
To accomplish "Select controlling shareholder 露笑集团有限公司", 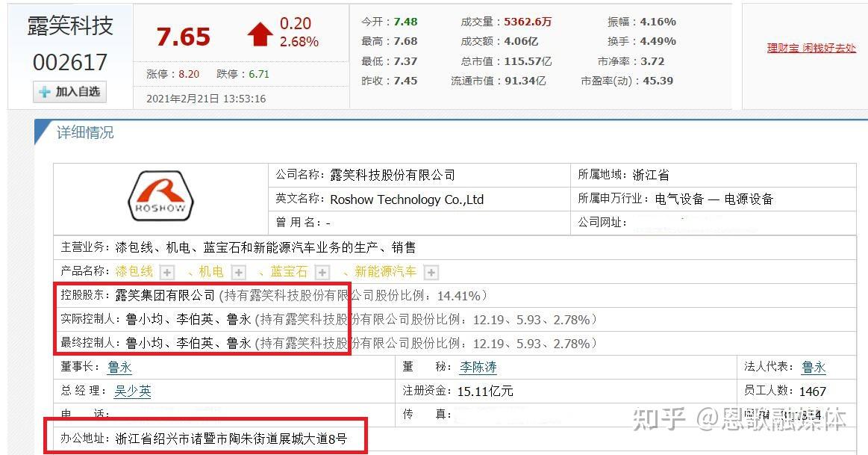I will click(x=165, y=295).
